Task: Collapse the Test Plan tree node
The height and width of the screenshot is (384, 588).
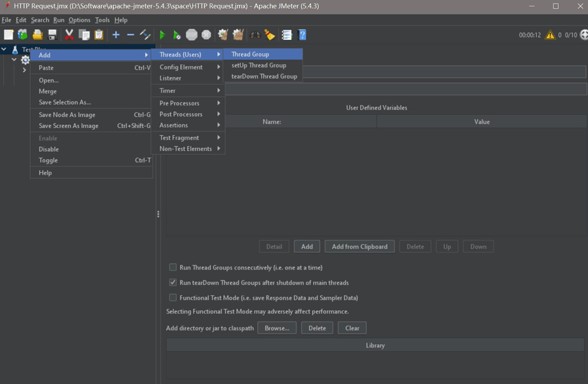Action: (4, 49)
